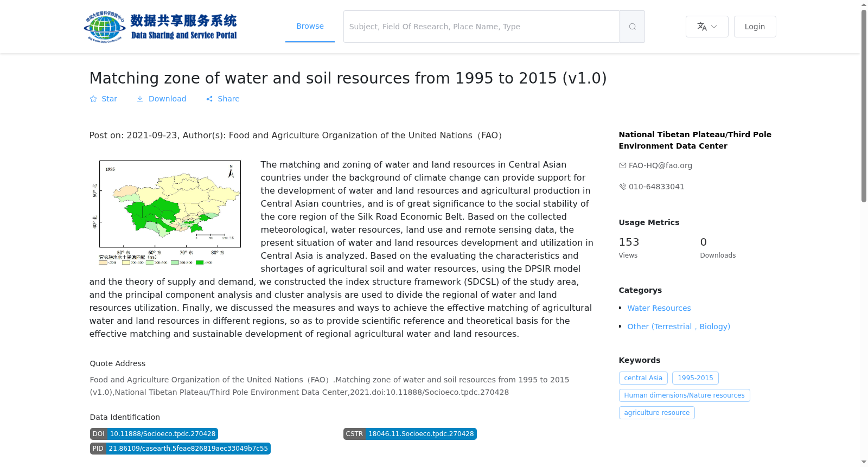Open the Other (Terrestrial, Biology) category link
Viewport: 868px width, 467px height.
click(x=679, y=327)
